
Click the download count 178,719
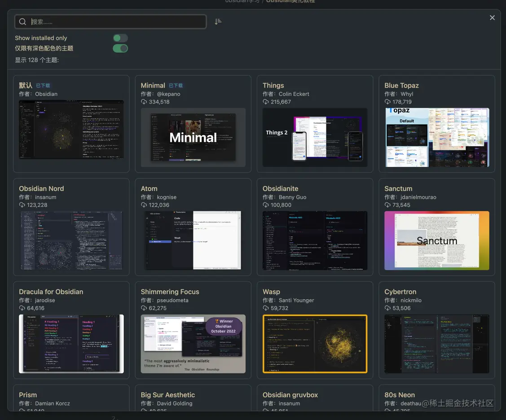click(x=402, y=102)
